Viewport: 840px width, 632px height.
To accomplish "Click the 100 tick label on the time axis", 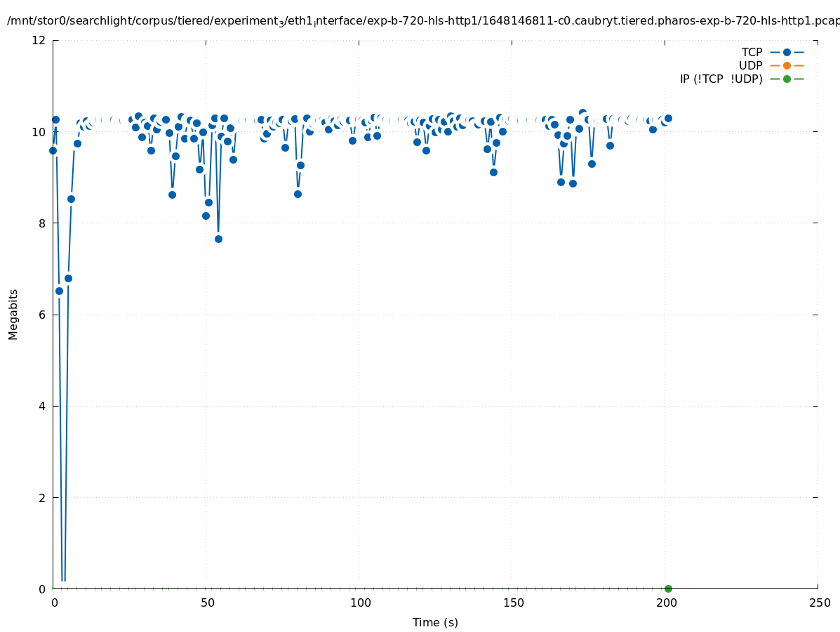I will (x=360, y=603).
